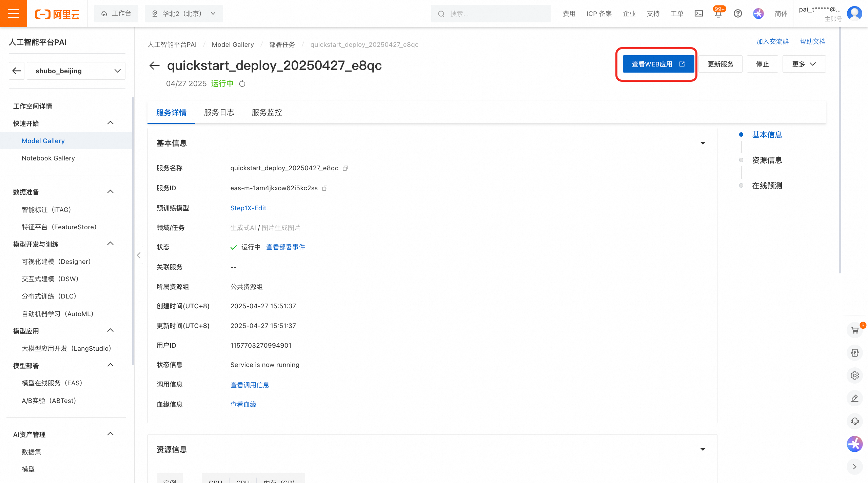Image resolution: width=868 pixels, height=483 pixels.
Task: Click the search magnifier icon
Action: click(441, 14)
